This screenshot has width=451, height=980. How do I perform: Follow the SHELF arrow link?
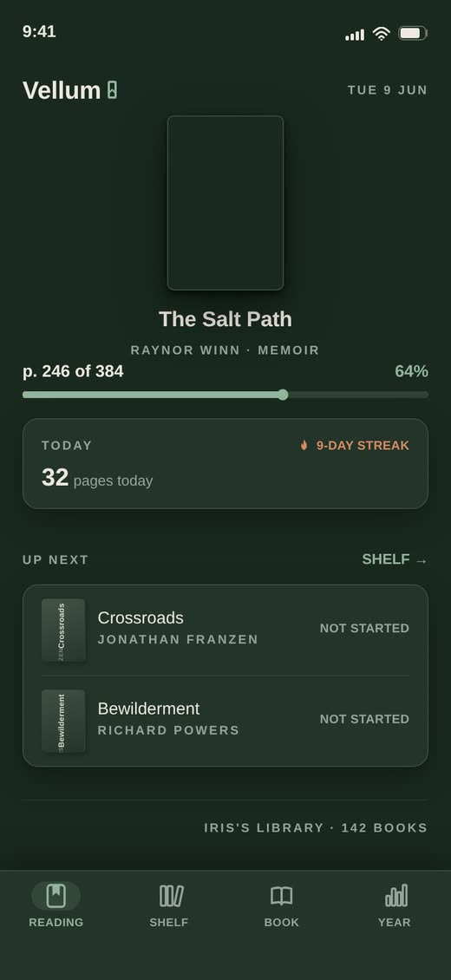pyautogui.click(x=395, y=559)
